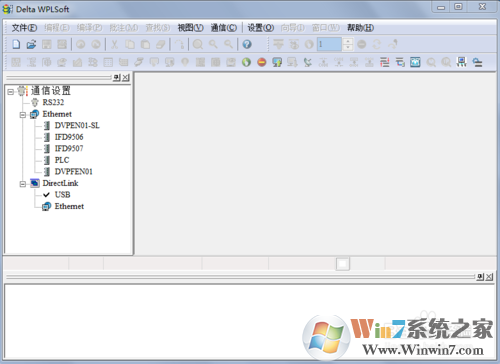The height and width of the screenshot is (364, 500).
Task: Select Ethernet under DirectLink
Action: click(x=69, y=206)
